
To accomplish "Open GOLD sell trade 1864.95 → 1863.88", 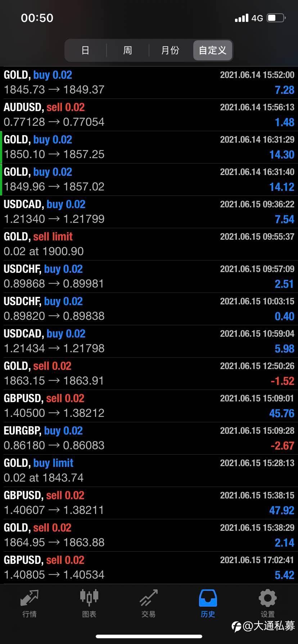I will click(149, 535).
